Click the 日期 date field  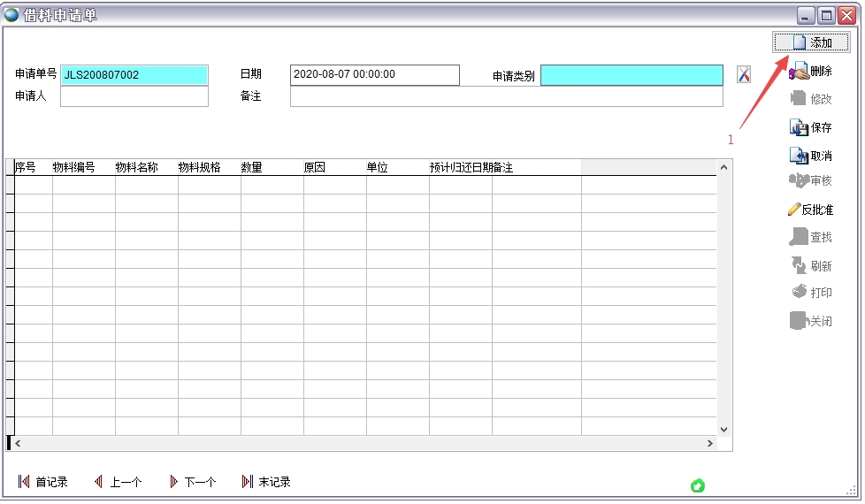[x=375, y=75]
